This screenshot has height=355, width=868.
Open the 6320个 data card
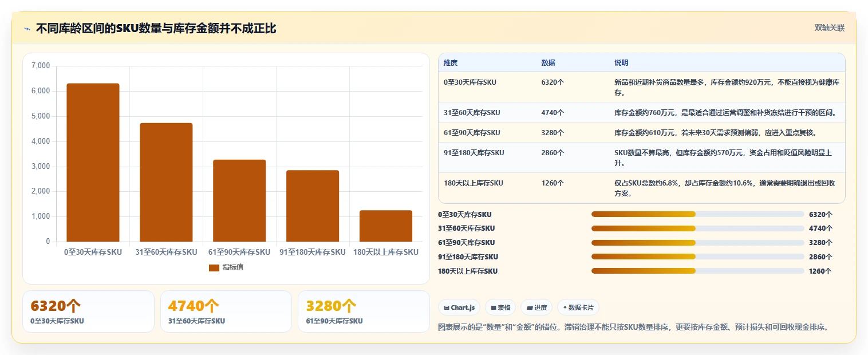(x=88, y=311)
